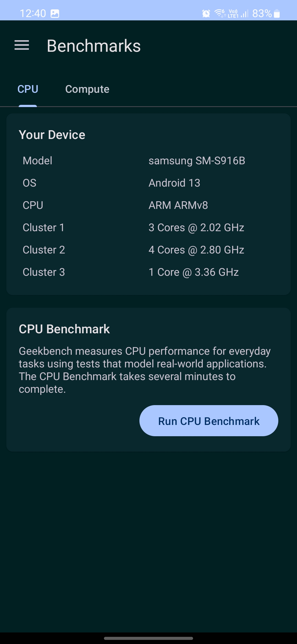297x644 pixels.
Task: Tap the ARM ARMv8 CPU value
Action: (x=178, y=205)
